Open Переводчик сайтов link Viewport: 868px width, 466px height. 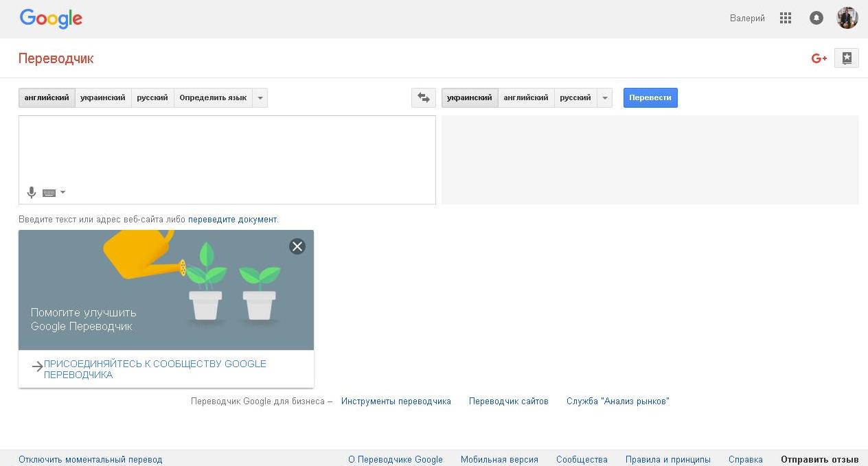tap(509, 401)
